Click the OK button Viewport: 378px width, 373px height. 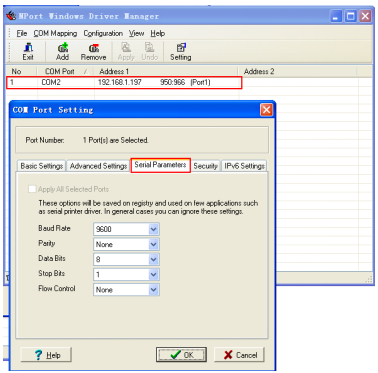pyautogui.click(x=181, y=355)
